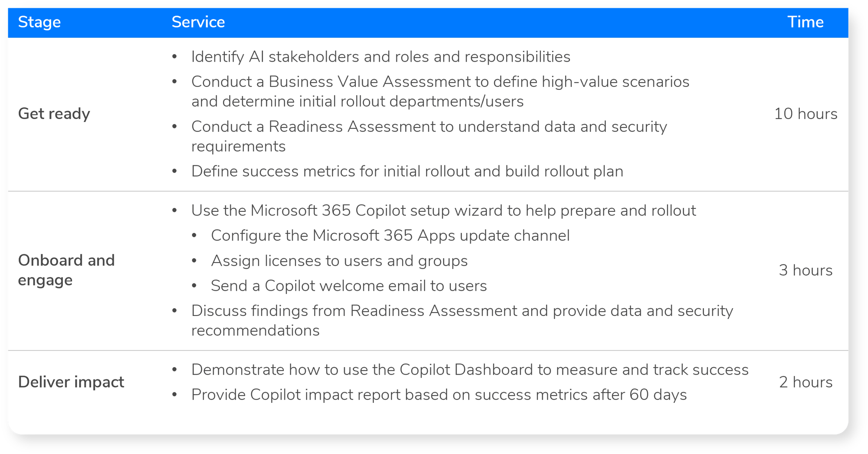Screen dimensions: 868x454
Task: Click Configure the Microsoft 365 Apps update channel
Action: click(x=390, y=236)
